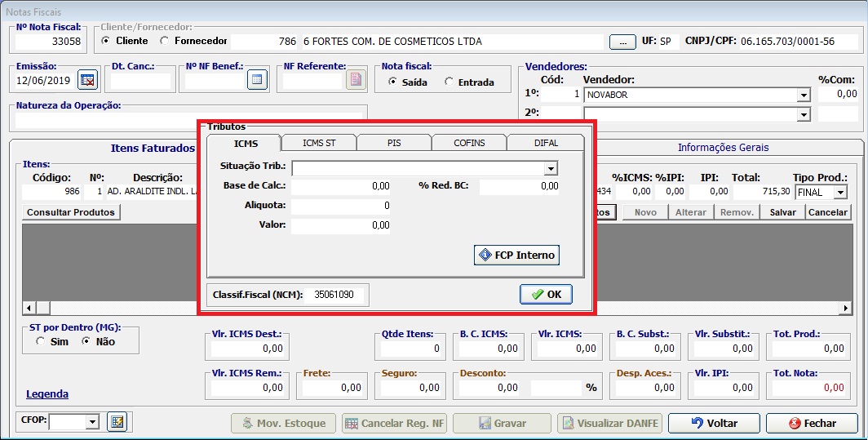This screenshot has width=868, height=440.
Task: Expand the Situação Trib. dropdown
Action: pos(550,168)
